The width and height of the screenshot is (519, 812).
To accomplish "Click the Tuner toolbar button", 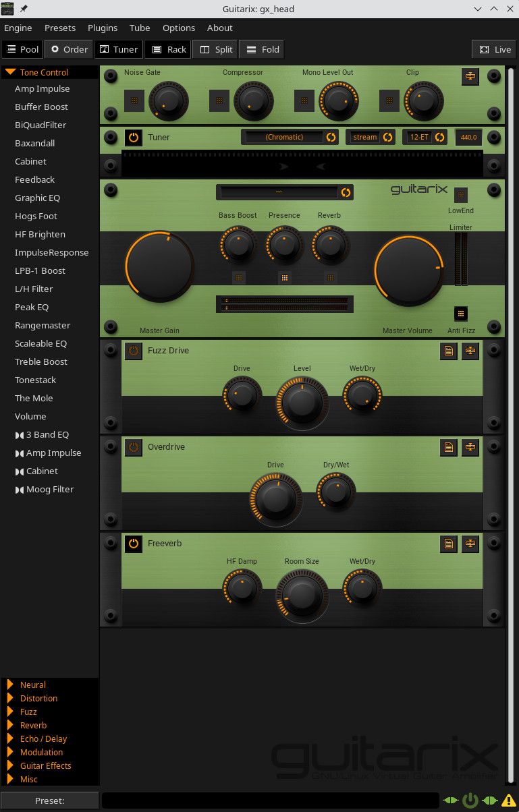I will point(119,49).
